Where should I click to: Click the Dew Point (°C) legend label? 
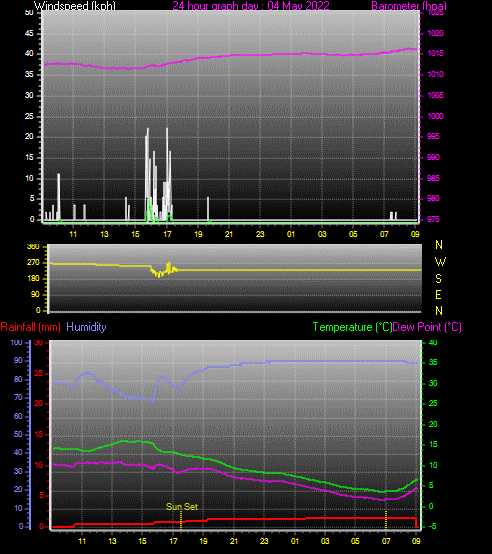427,327
